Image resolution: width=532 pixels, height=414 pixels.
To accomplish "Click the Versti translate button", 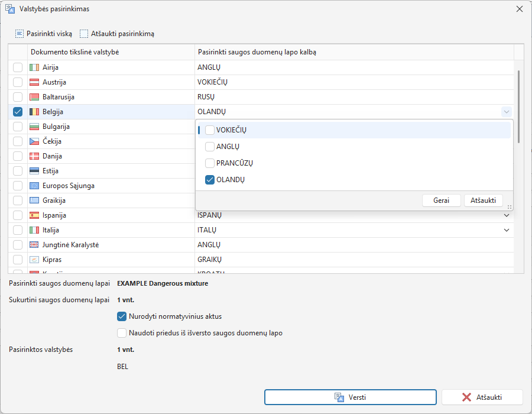I will (x=350, y=397).
